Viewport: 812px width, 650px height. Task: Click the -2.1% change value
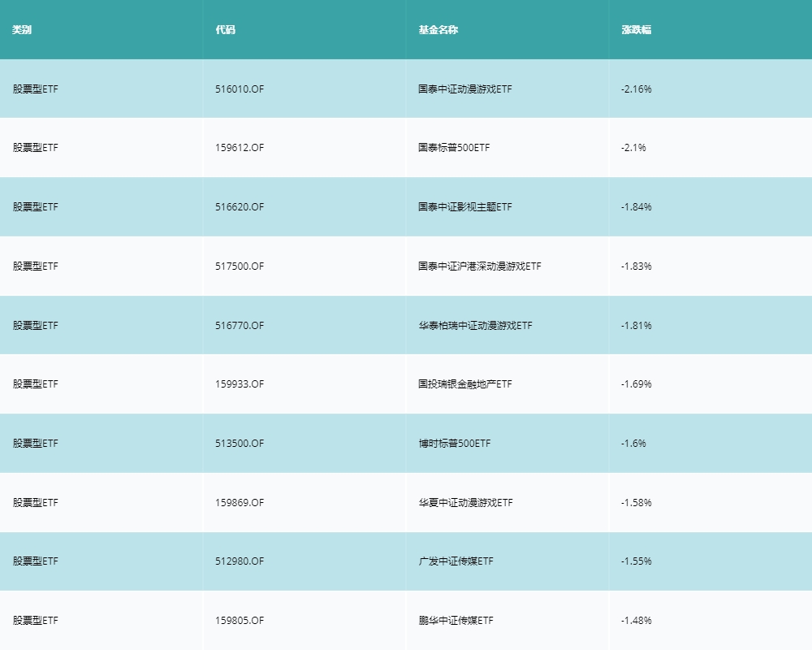pyautogui.click(x=633, y=148)
